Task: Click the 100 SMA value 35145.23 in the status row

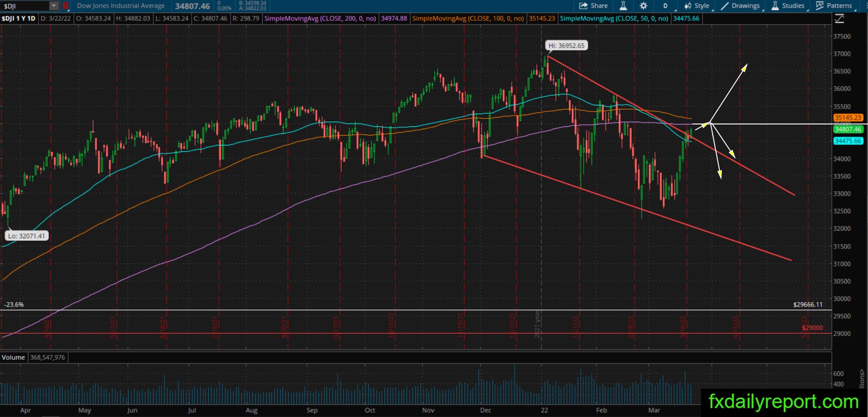Action: [542, 19]
